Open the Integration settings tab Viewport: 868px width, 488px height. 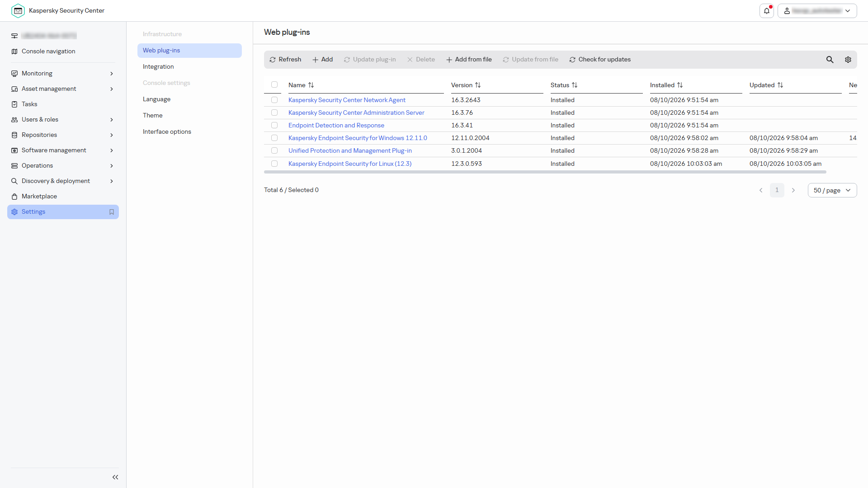tap(189, 67)
